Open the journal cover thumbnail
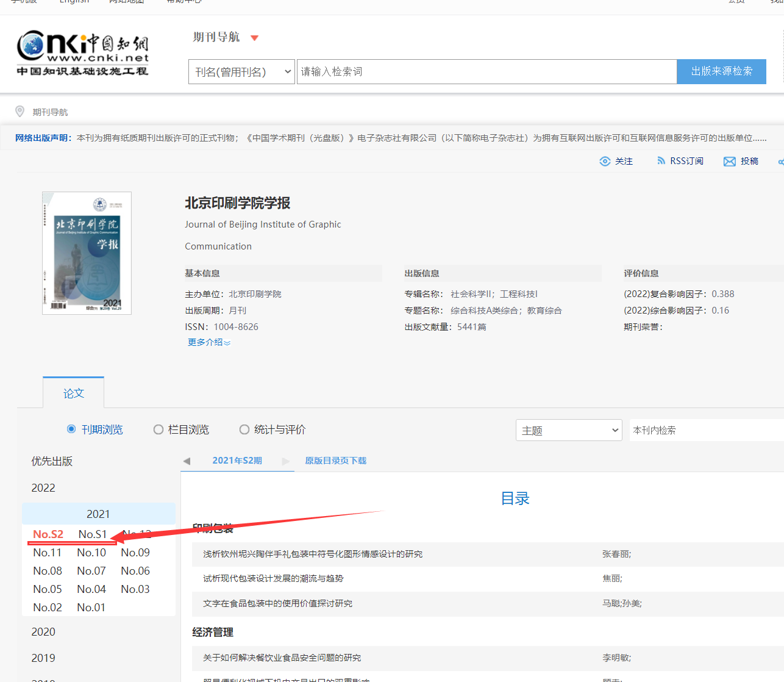Viewport: 784px width, 682px height. (x=87, y=253)
